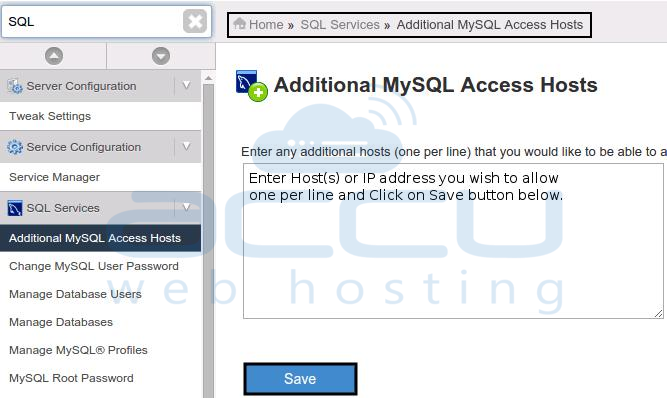This screenshot has height=398, width=667.
Task: Collapse the SQL Services section arrow
Action: pyautogui.click(x=186, y=208)
